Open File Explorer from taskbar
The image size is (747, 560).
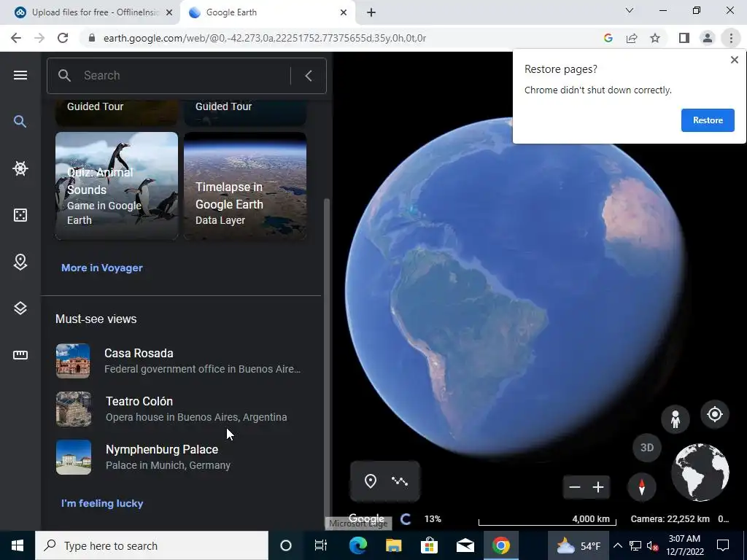[393, 545]
